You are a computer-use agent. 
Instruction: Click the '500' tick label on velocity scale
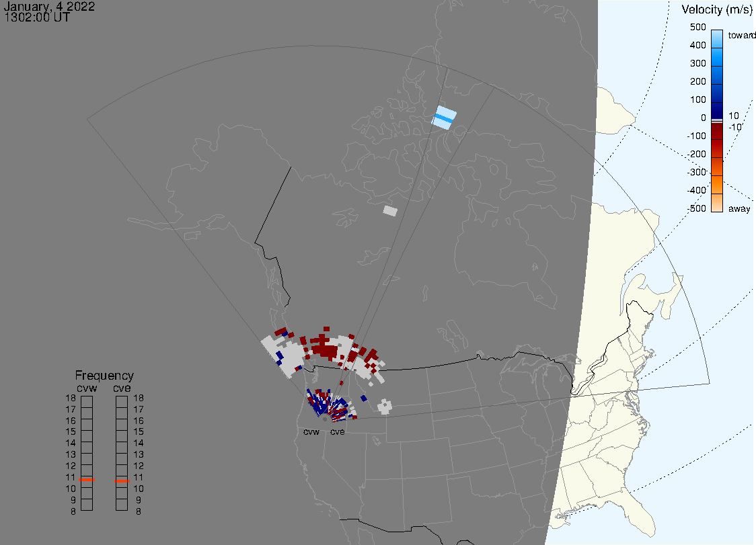click(697, 27)
